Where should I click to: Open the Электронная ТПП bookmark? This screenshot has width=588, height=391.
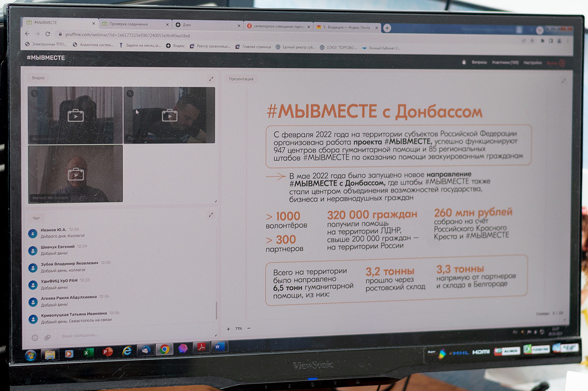(46, 44)
